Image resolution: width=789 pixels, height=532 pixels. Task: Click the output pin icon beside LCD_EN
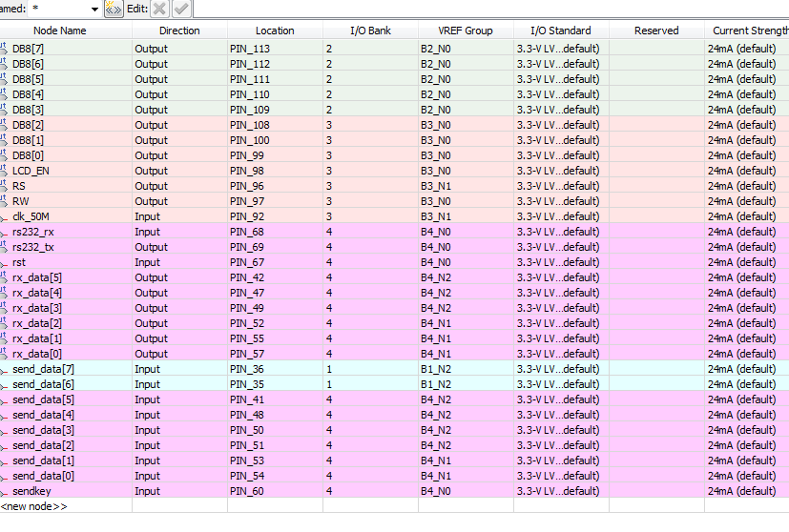tap(5, 171)
